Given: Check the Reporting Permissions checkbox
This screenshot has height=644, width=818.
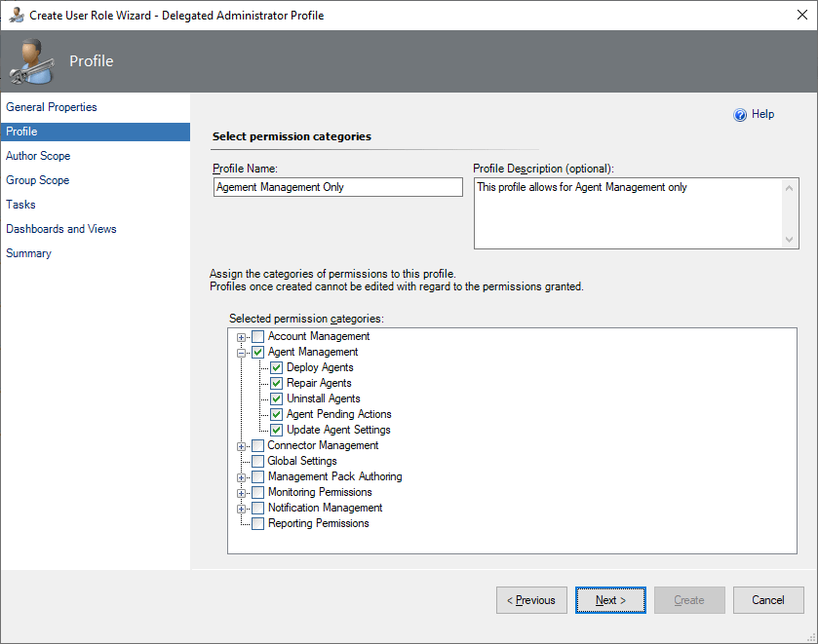Looking at the screenshot, I should (x=258, y=524).
